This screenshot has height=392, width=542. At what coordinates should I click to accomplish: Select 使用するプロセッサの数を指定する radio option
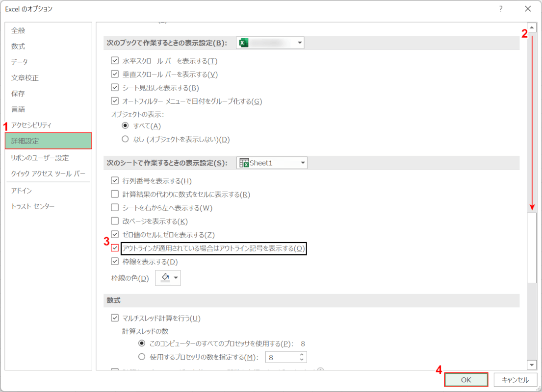coord(142,357)
